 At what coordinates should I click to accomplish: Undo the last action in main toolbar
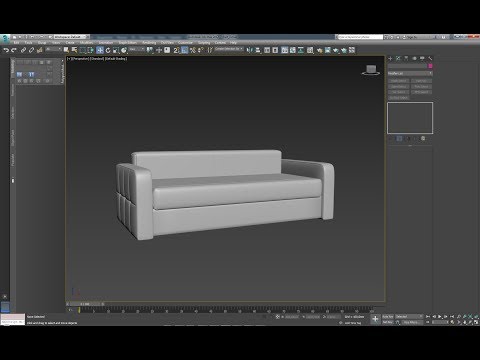[6, 50]
